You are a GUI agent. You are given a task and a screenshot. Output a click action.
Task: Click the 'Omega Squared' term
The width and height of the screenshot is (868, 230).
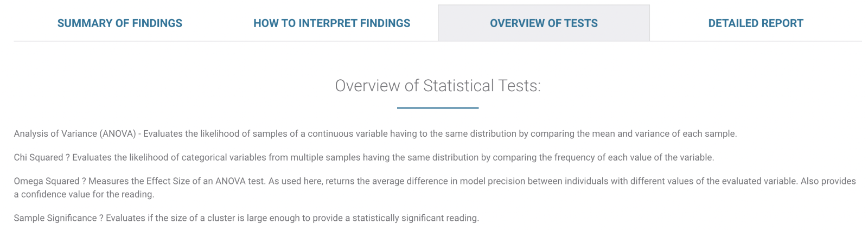[47, 181]
